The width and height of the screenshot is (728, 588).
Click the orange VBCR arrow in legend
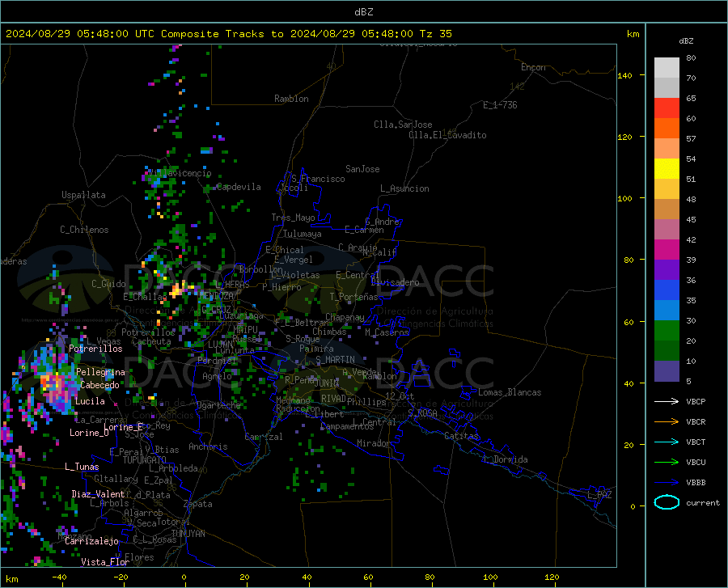coord(667,422)
